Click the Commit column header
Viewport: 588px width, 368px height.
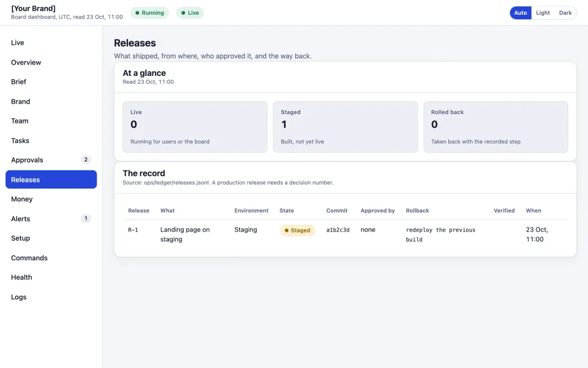[x=337, y=211]
